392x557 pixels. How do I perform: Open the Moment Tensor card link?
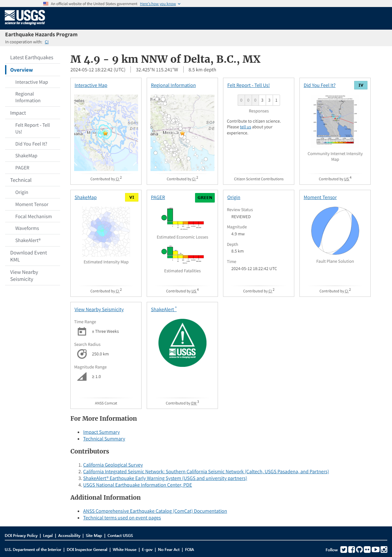[x=320, y=197]
